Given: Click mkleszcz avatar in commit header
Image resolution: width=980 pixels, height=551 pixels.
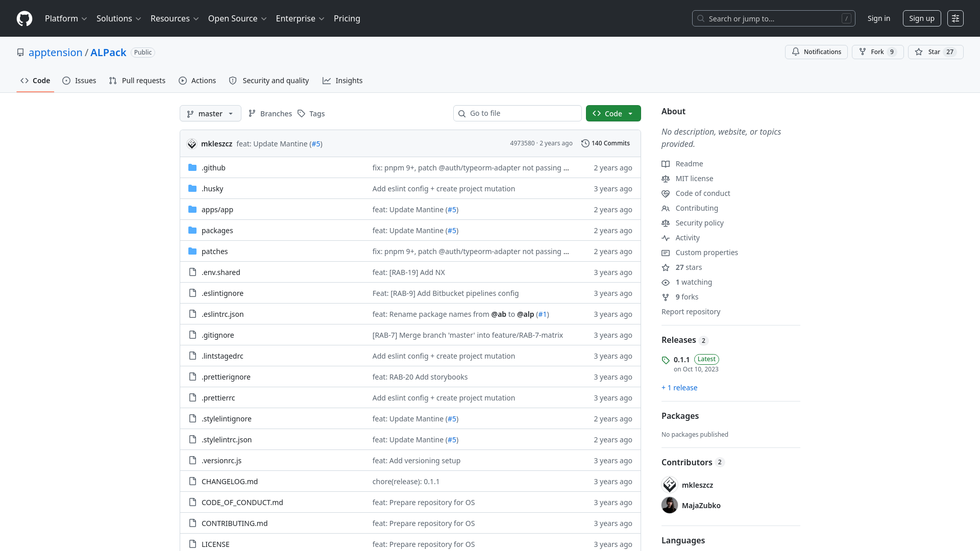Looking at the screenshot, I should tap(192, 144).
